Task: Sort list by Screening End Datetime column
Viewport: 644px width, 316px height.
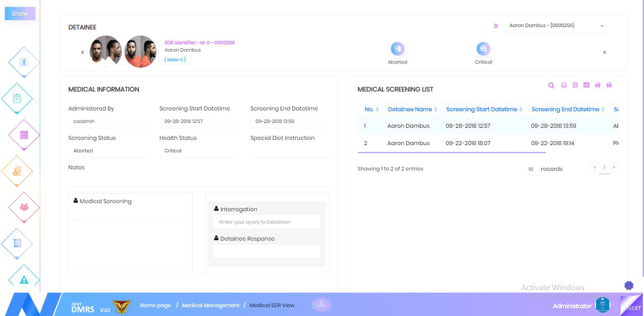Action: 565,109
